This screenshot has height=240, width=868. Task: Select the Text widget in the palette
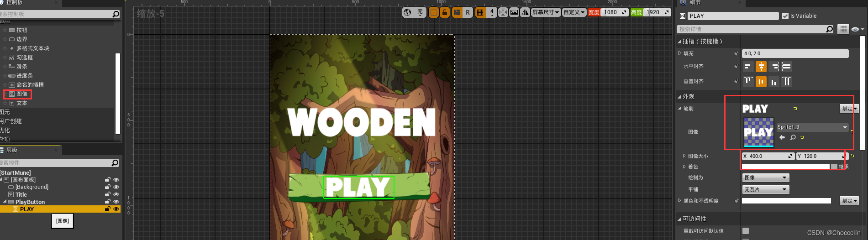click(x=22, y=103)
